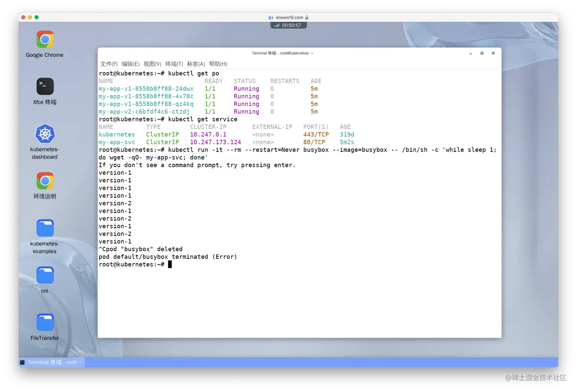Click the CLUSTER-IP column header
The height and width of the screenshot is (392, 577).
pos(208,127)
